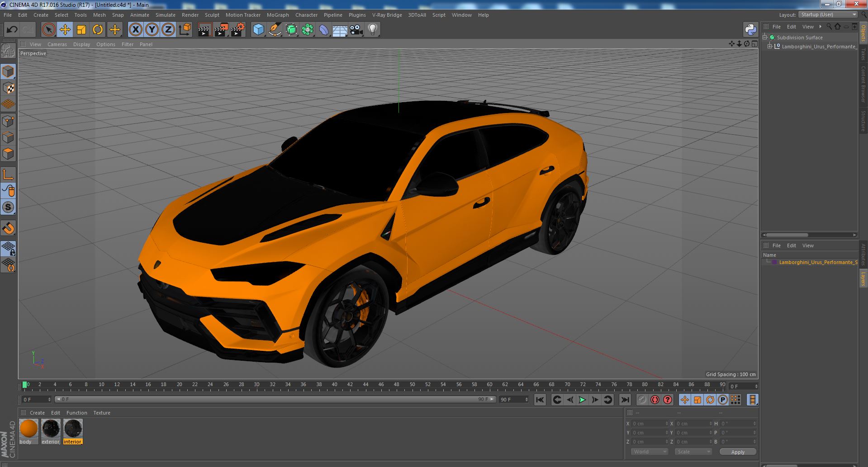Viewport: 868px width, 467px height.
Task: Switch to Polygons mode in left sidebar
Action: [8, 154]
